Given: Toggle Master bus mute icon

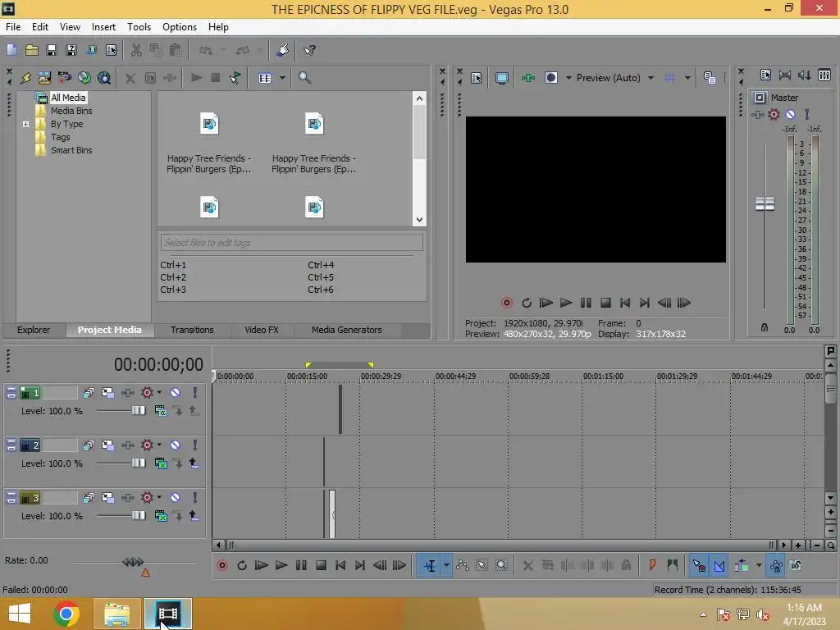Looking at the screenshot, I should (790, 114).
